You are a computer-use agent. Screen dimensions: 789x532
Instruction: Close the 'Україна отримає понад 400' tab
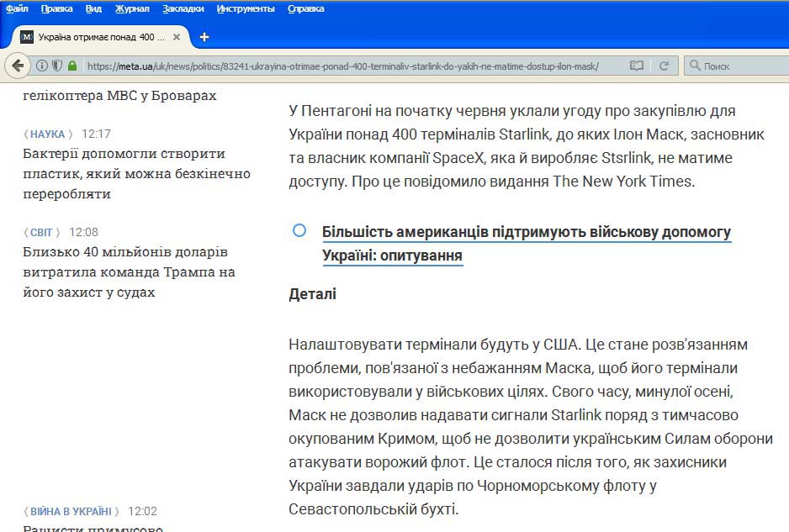pyautogui.click(x=177, y=37)
